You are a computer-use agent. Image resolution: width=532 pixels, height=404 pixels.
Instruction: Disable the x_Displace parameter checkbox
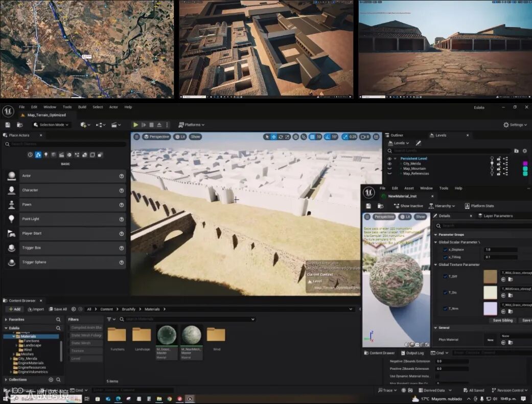pos(445,250)
